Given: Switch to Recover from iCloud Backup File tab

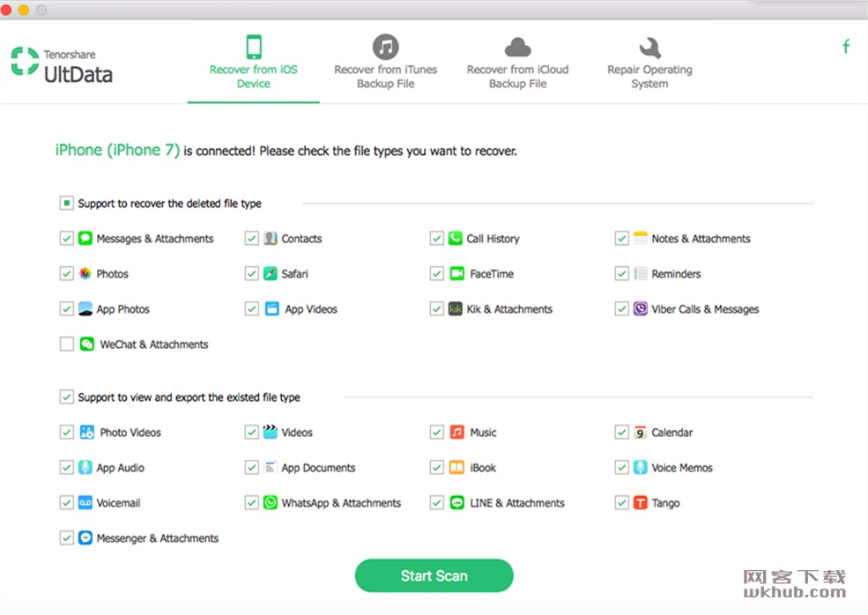Looking at the screenshot, I should point(517,63).
